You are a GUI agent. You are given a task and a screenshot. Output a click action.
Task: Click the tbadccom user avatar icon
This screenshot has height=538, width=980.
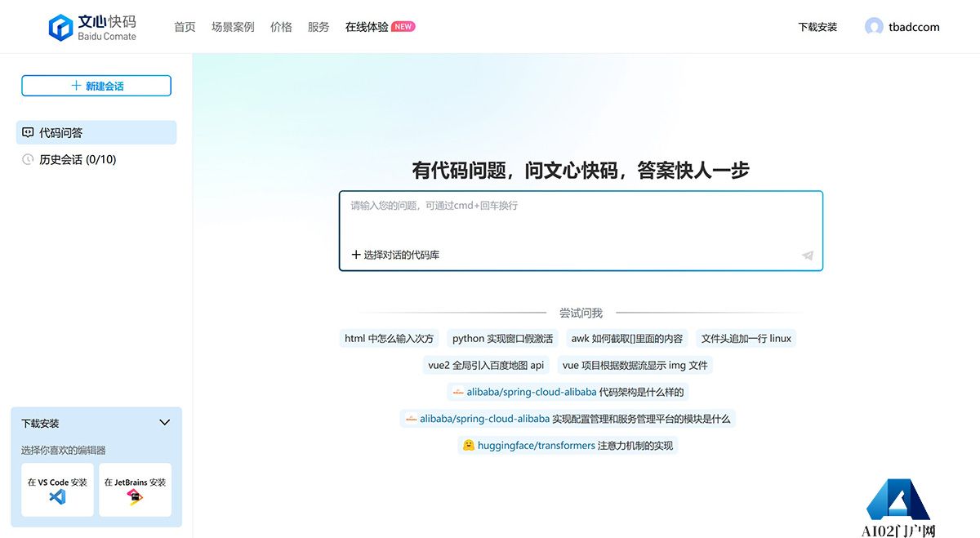(872, 26)
